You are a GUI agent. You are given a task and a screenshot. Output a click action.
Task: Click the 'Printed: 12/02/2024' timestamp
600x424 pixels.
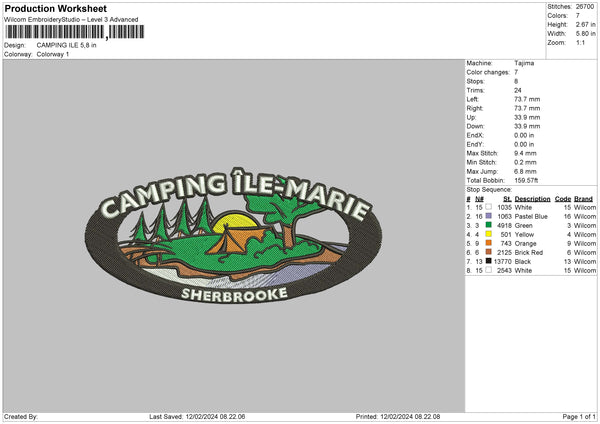(x=398, y=417)
